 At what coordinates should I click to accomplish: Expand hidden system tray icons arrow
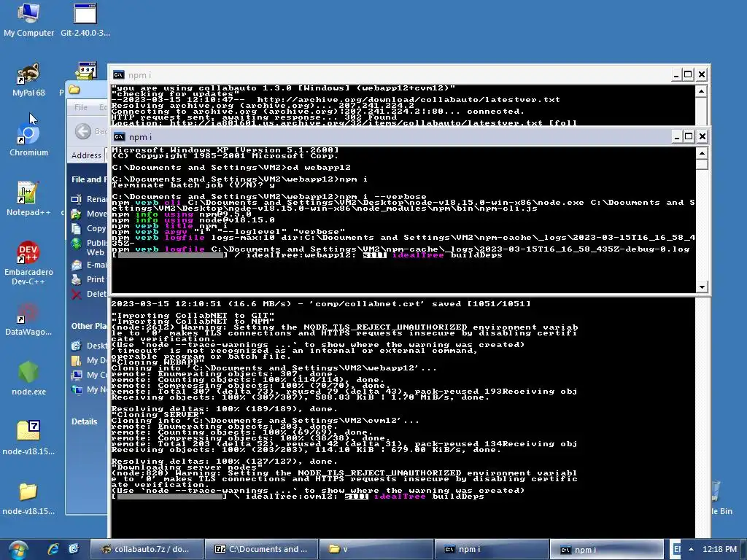click(691, 549)
